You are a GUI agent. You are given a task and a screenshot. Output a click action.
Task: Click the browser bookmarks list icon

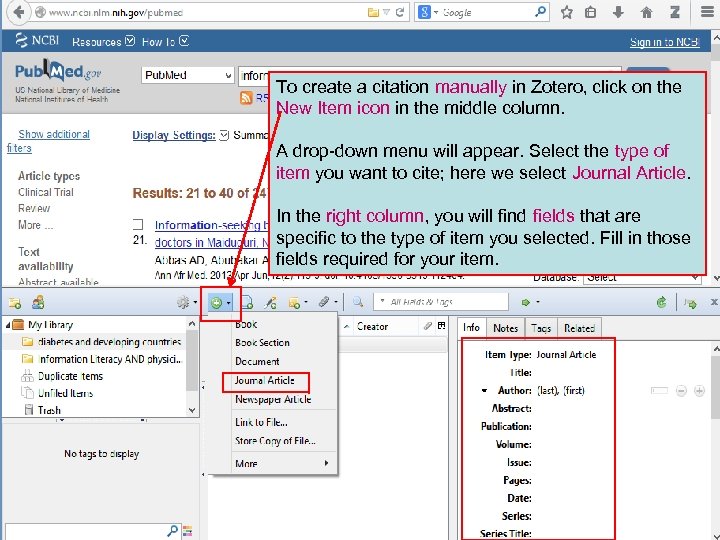[591, 12]
